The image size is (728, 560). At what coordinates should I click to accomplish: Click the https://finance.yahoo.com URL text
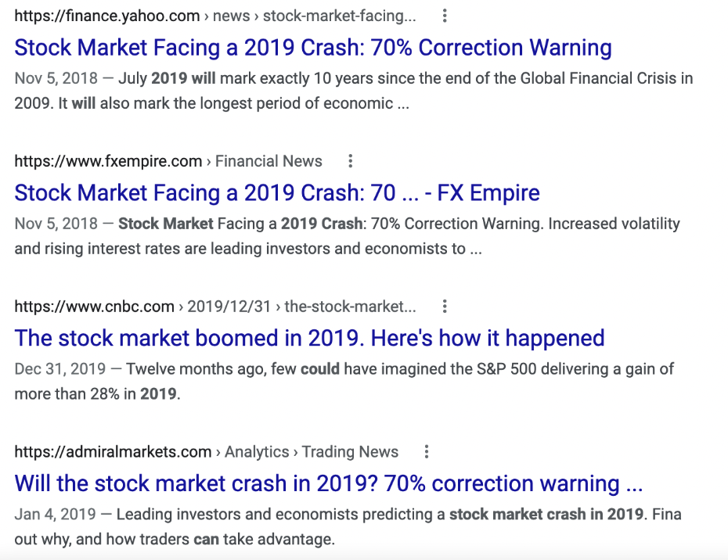coord(106,16)
